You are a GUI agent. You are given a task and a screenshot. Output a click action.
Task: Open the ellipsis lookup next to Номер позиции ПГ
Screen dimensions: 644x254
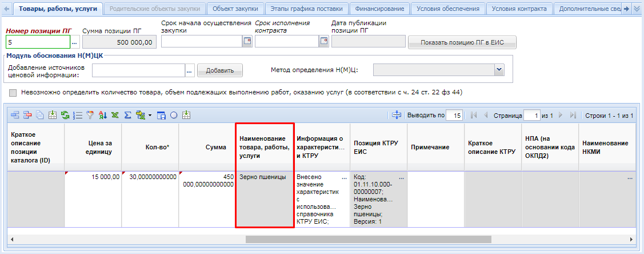pos(74,42)
